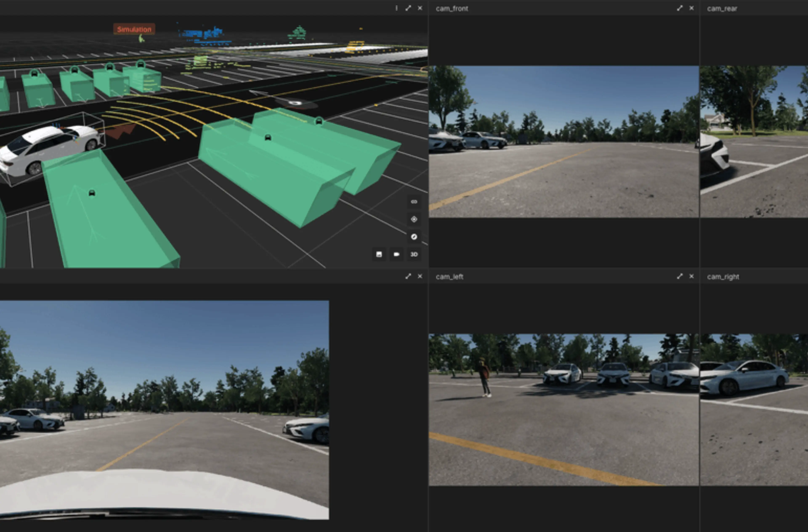This screenshot has width=808, height=532.
Task: Close the cam_front panel
Action: [x=692, y=8]
